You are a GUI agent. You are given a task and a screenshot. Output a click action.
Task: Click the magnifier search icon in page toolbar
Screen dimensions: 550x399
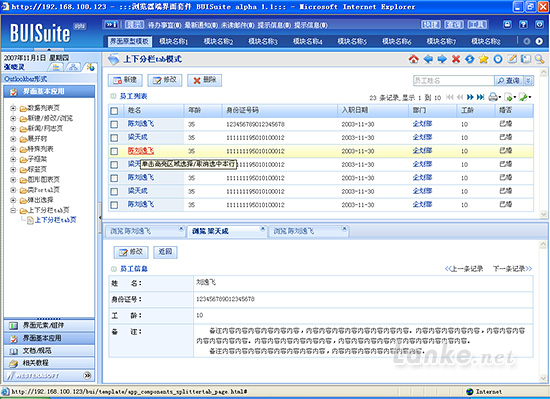tap(539, 59)
